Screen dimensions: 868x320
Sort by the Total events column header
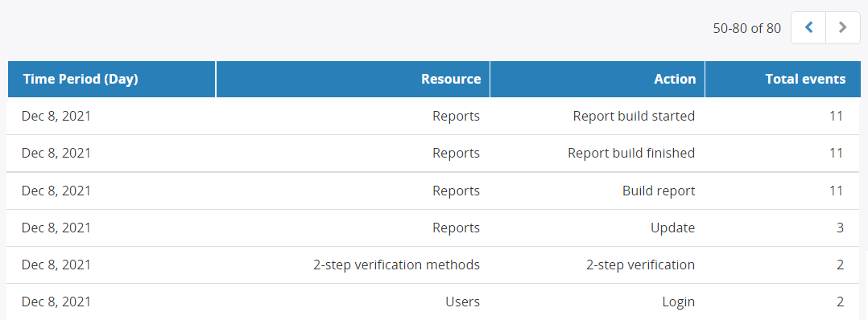click(x=783, y=79)
